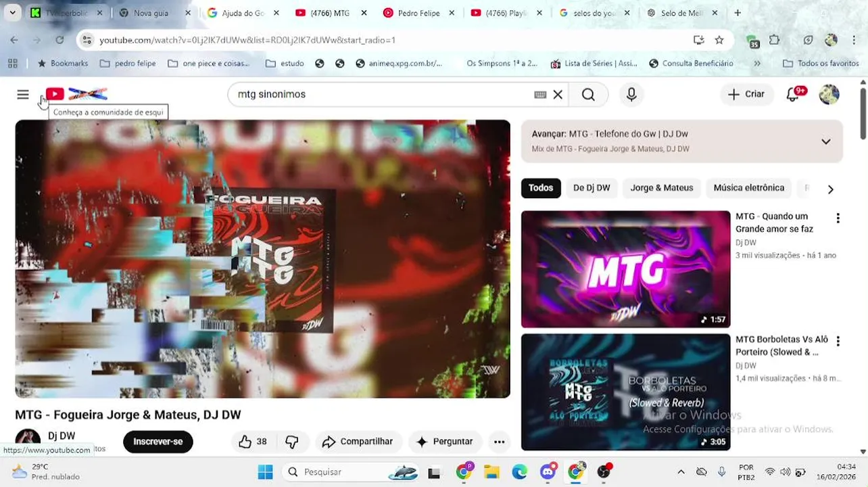
Task: Go to YouTube home via logo
Action: [76, 94]
